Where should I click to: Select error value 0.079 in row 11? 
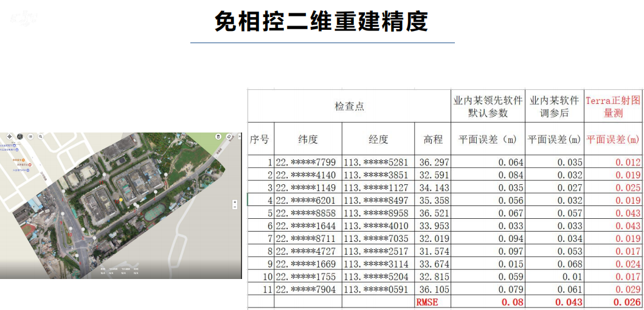[x=488, y=289]
